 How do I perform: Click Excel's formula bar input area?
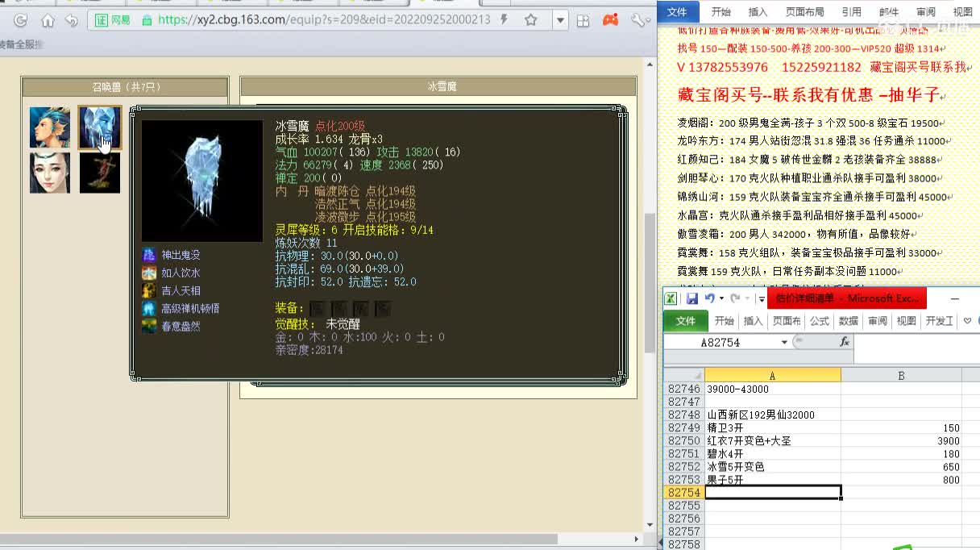(x=916, y=348)
